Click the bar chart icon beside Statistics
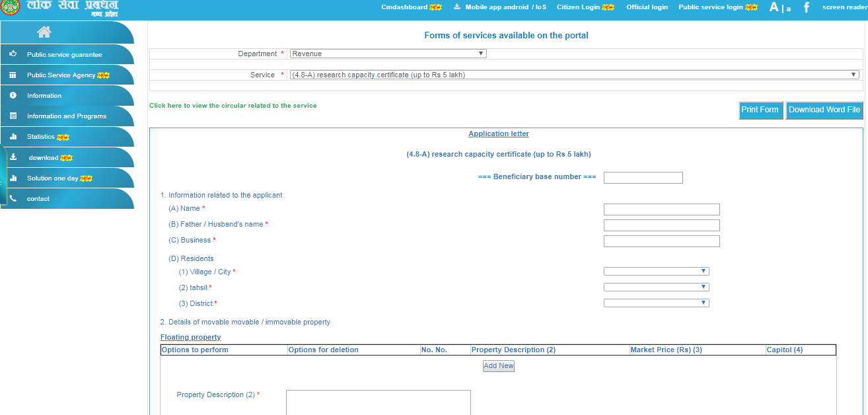The image size is (868, 415). pyautogui.click(x=13, y=136)
